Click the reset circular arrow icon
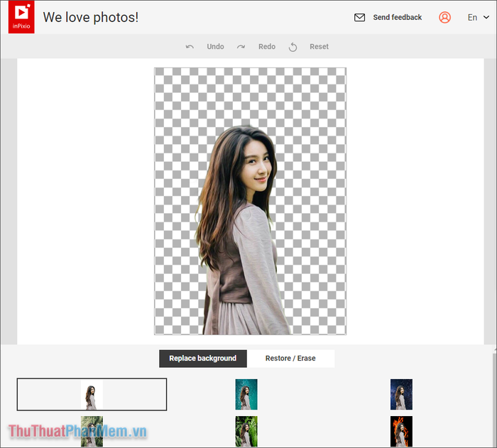 coord(293,48)
